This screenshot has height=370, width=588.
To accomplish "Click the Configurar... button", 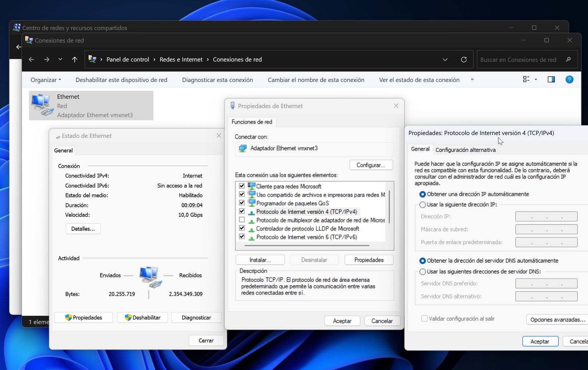I will coord(371,165).
